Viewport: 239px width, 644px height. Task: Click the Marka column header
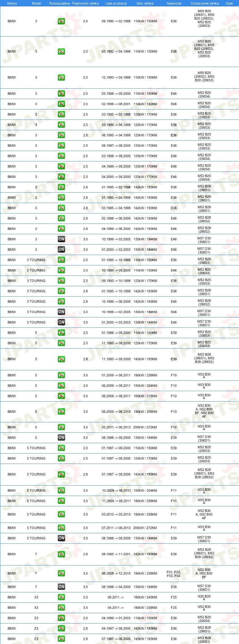(12, 3)
